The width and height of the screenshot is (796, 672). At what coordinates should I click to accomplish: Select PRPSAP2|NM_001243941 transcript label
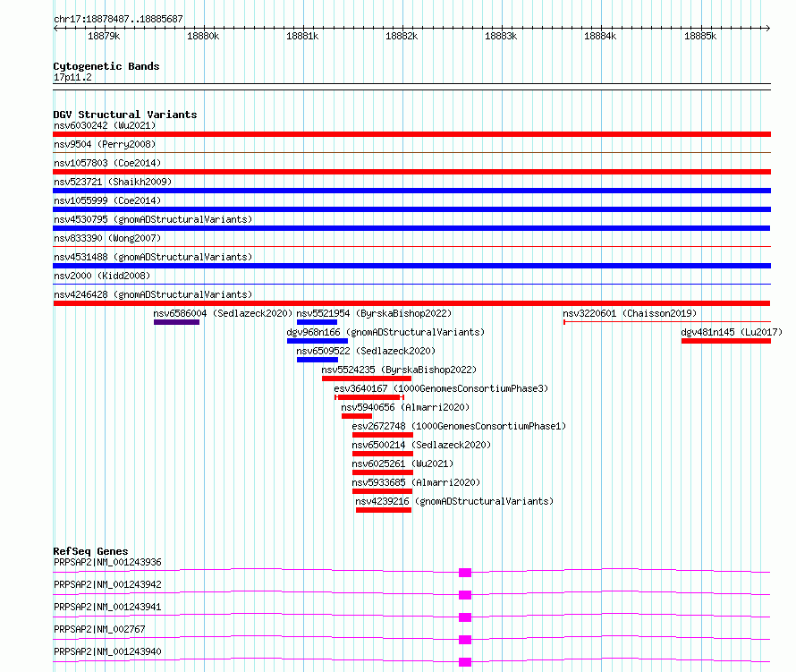pos(107,607)
